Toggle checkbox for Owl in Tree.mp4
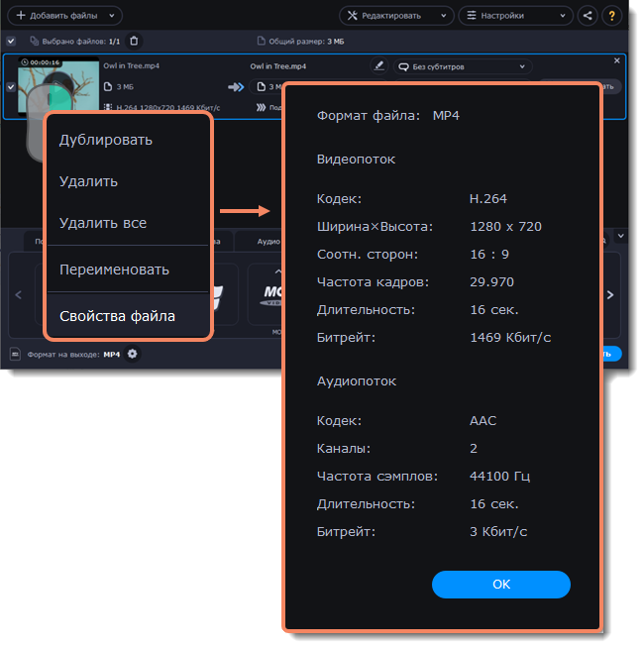644x648 pixels. pyautogui.click(x=11, y=86)
